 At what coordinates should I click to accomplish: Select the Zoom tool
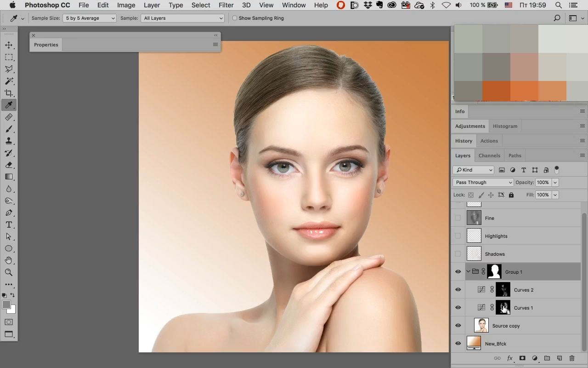click(x=9, y=272)
